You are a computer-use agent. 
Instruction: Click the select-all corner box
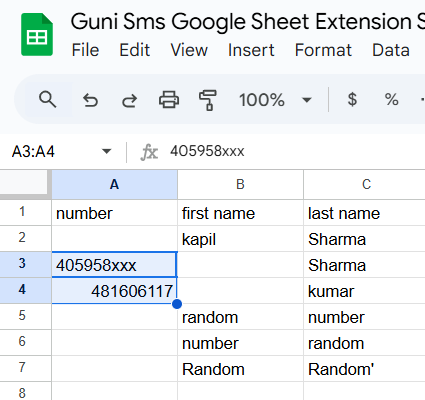pos(24,183)
